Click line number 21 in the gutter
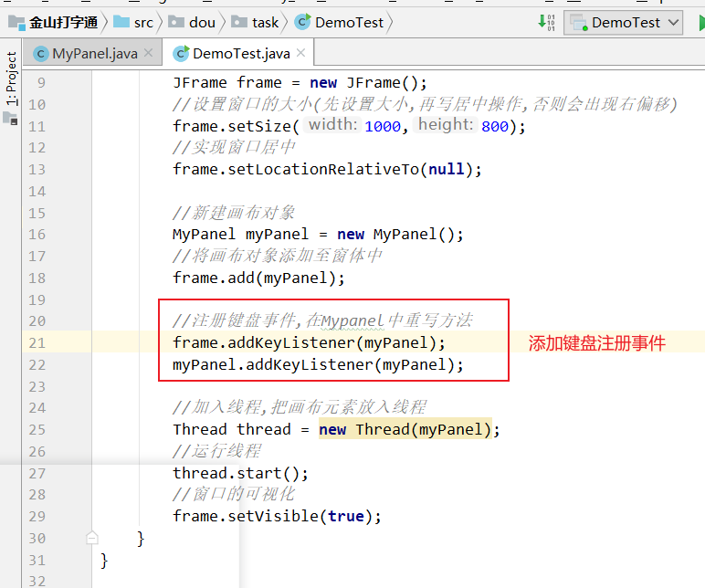 (37, 343)
